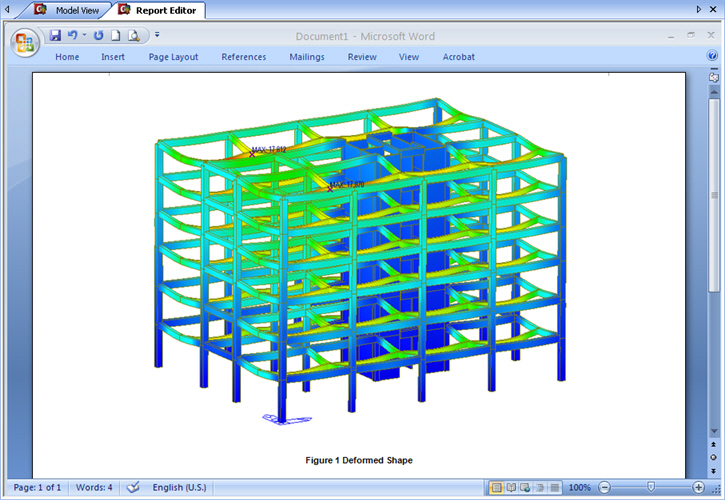Switch to Print Layout view
The image size is (725, 500).
click(x=496, y=487)
